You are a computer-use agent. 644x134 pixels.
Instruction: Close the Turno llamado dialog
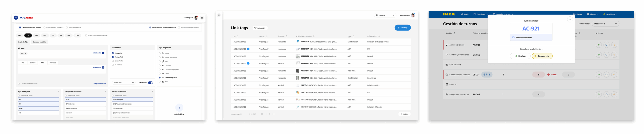pos(570,19)
